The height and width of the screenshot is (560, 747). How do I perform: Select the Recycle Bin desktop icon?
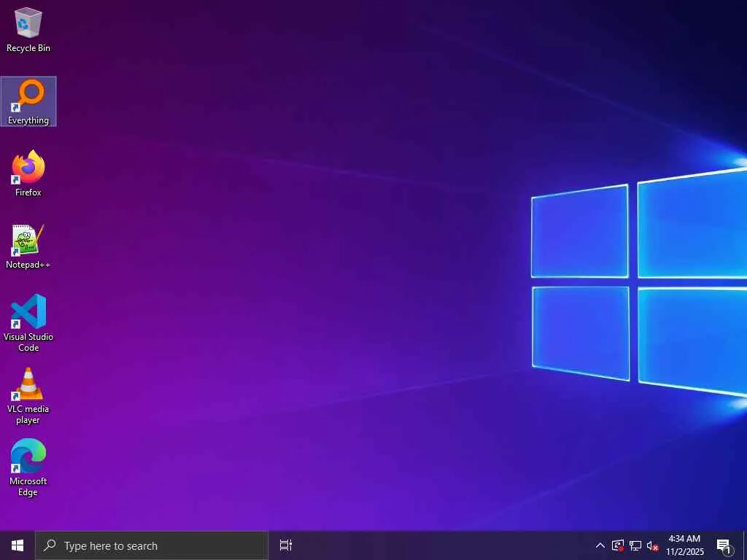coord(28,30)
